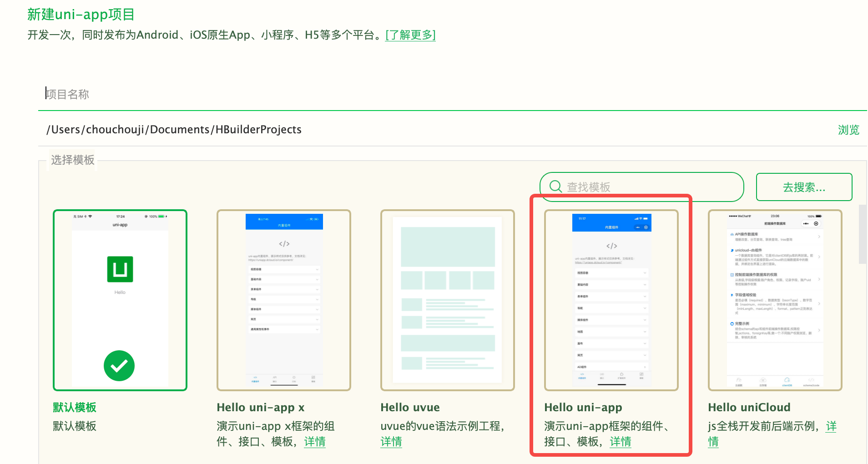This screenshot has width=868, height=464.
Task: Click the Hello uni-app title text
Action: click(583, 408)
